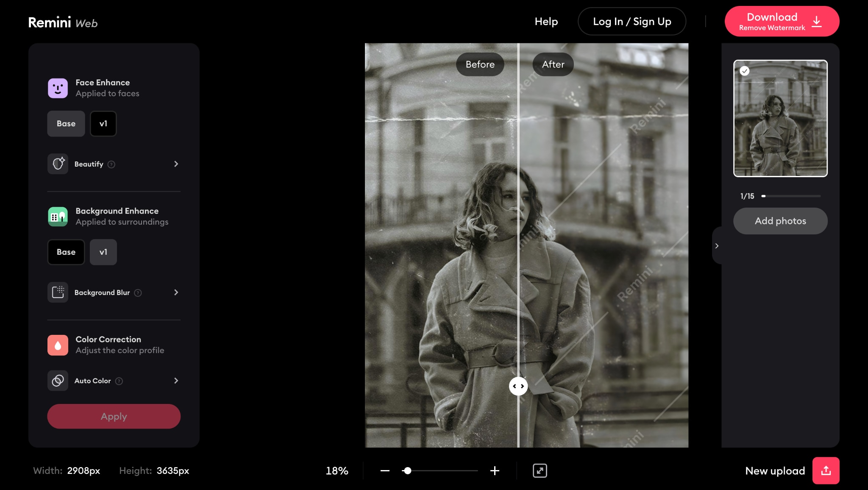The height and width of the screenshot is (490, 868).
Task: Click the Color Correction heading
Action: (108, 340)
